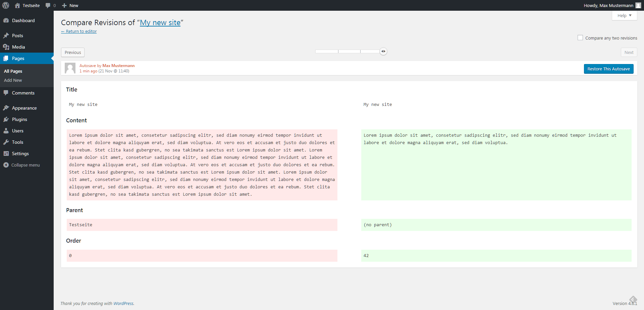Open the My new site title link
This screenshot has width=644, height=310.
(x=160, y=22)
